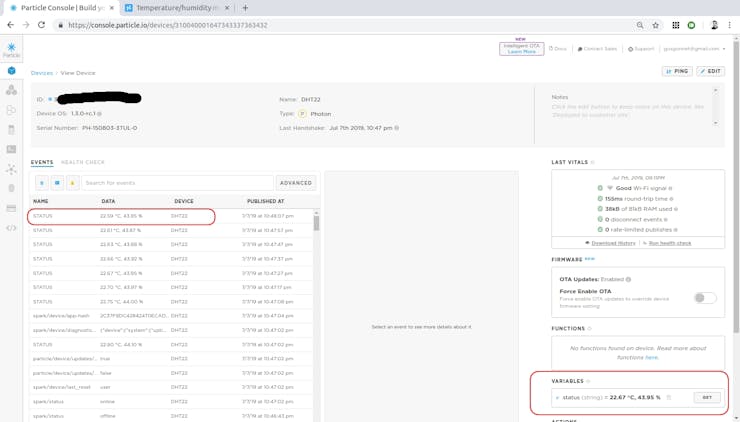
Task: Click the green circular extension icon
Action: click(x=691, y=25)
